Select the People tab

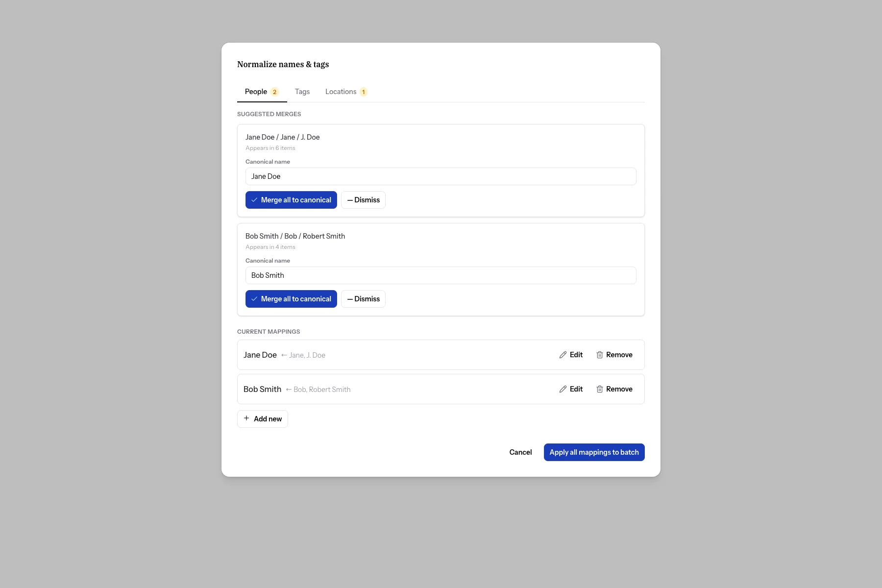(256, 92)
